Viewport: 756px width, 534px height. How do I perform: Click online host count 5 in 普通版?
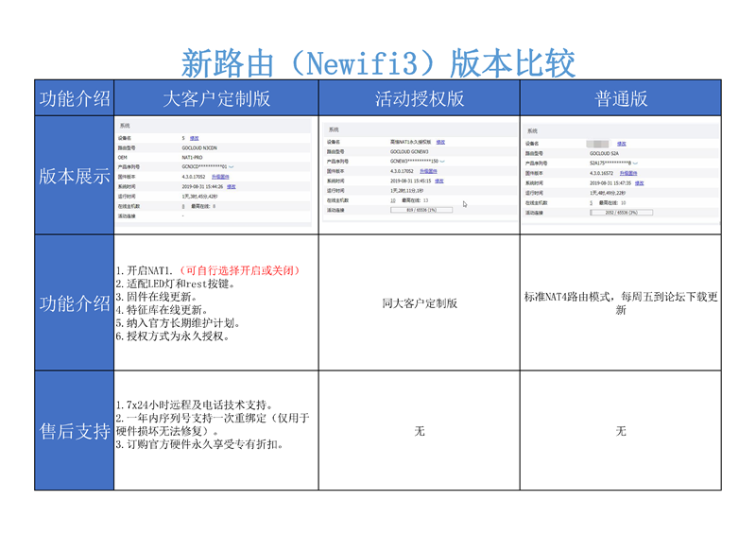click(x=592, y=203)
